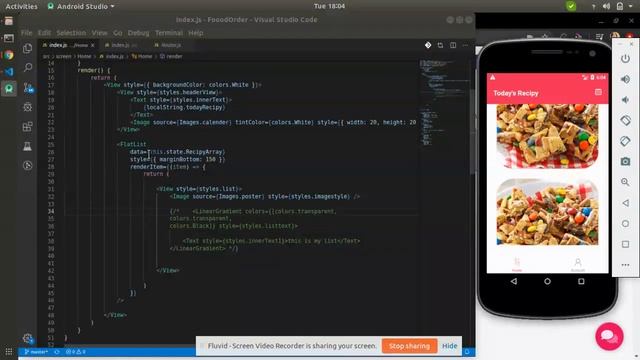Open the Extensions view
Screen dimensions: 640x360
point(27,127)
